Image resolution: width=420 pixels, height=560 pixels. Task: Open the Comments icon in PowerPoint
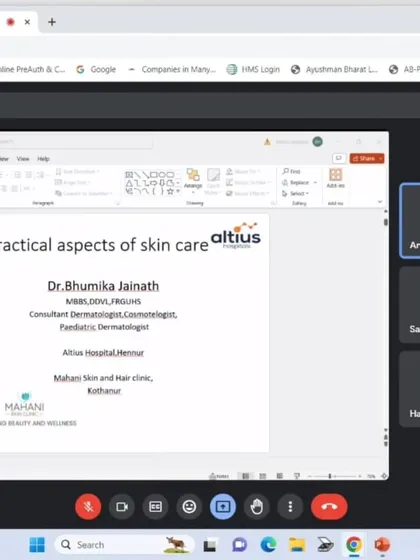[339, 158]
